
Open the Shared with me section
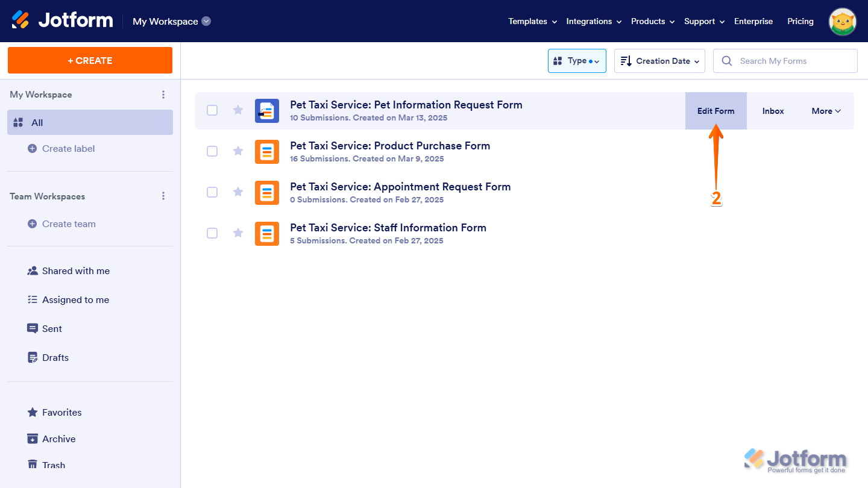coord(76,271)
